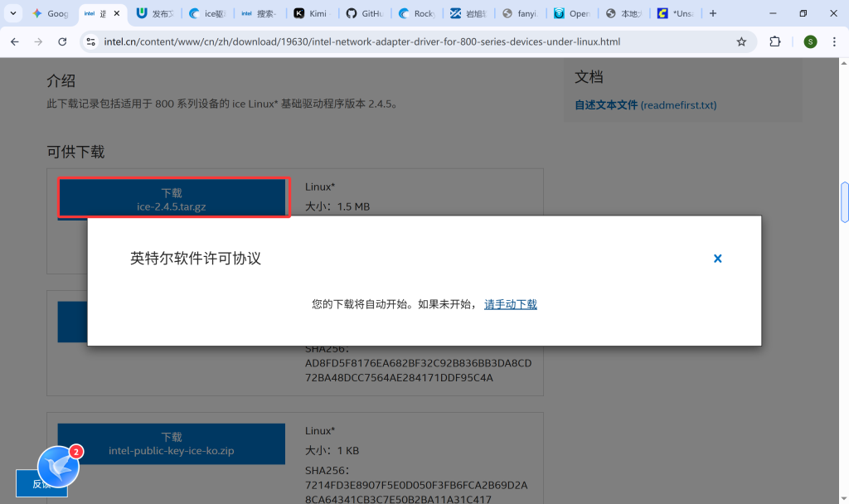Image resolution: width=849 pixels, height=504 pixels.
Task: Expand the tab search dropdown arrow
Action: coord(13,13)
